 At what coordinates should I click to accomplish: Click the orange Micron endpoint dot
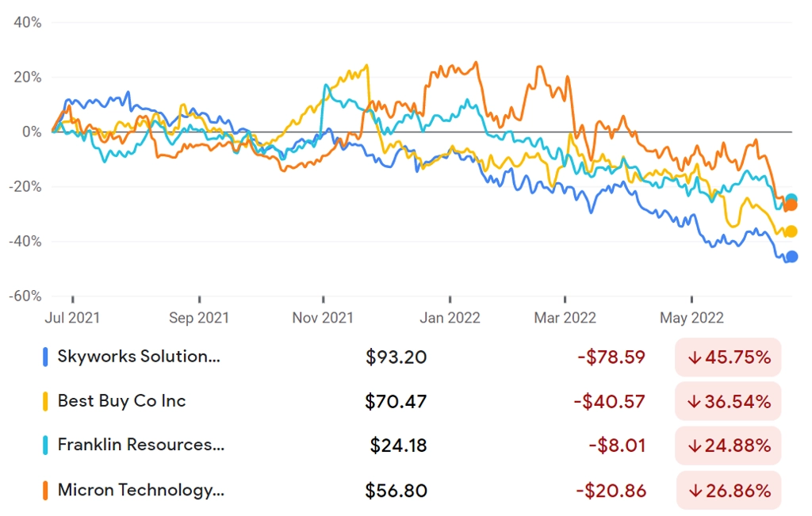pos(791,205)
